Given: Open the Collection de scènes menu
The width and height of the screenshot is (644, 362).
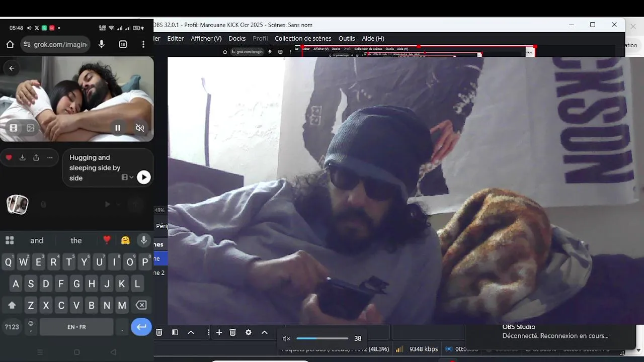Looking at the screenshot, I should pos(303,38).
